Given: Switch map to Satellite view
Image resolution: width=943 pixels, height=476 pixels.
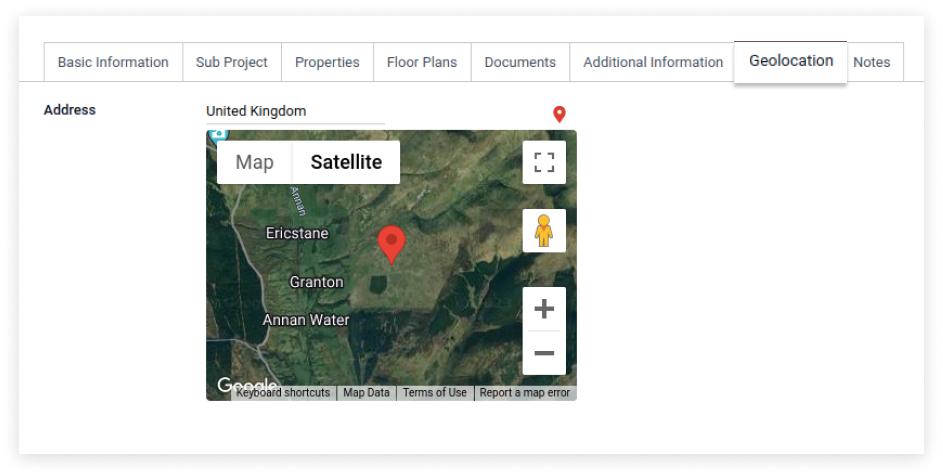Looking at the screenshot, I should [346, 162].
